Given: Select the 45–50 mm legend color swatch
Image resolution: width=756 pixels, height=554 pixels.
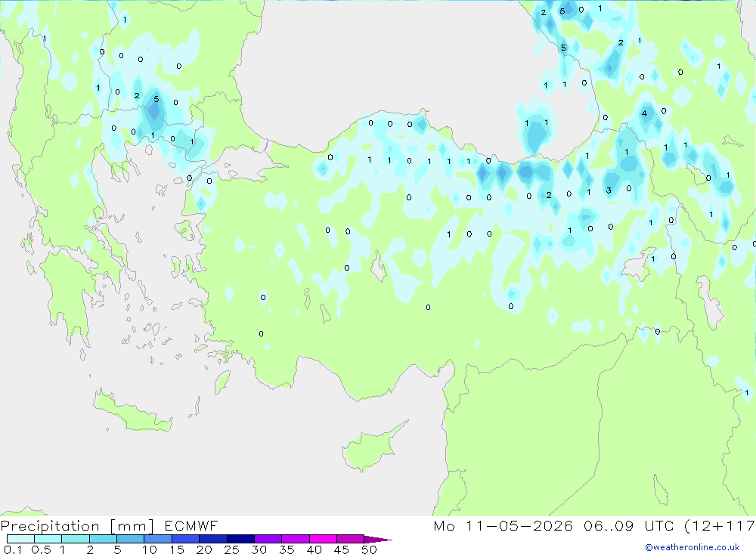Looking at the screenshot, I should [x=350, y=539].
